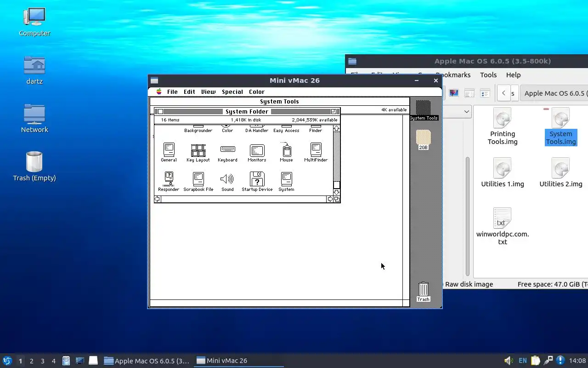The height and width of the screenshot is (368, 588).
Task: Switch to workspace 3 in the taskbar
Action: coord(42,361)
